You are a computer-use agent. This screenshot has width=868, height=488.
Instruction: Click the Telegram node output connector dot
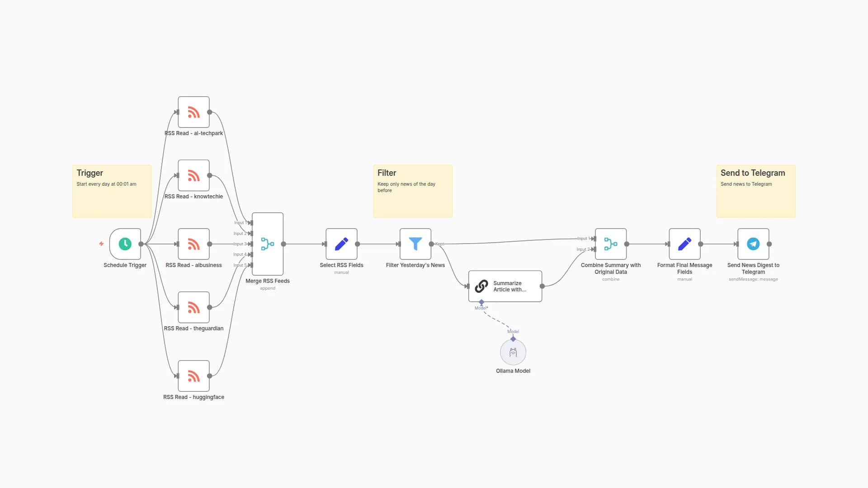[x=769, y=244]
